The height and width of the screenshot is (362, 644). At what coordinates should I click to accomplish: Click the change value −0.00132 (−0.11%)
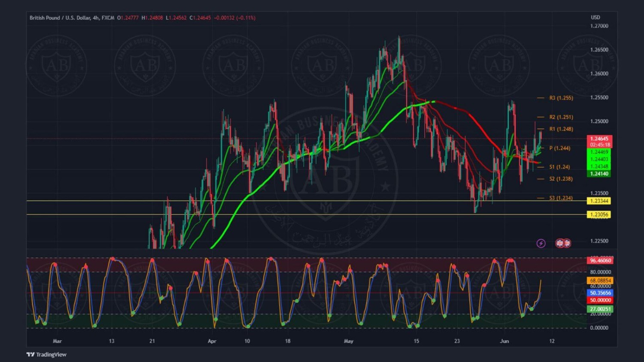coord(234,18)
